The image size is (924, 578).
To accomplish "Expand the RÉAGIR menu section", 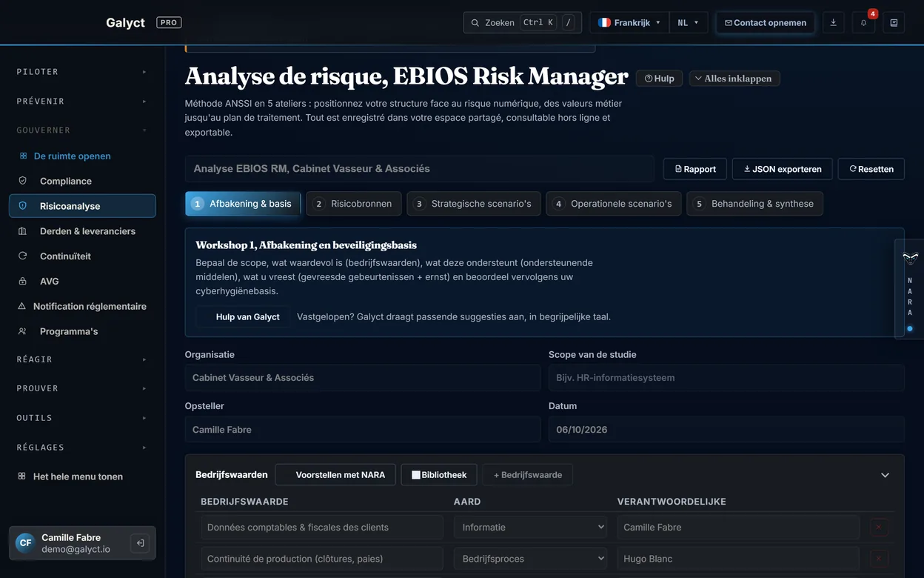I will 81,359.
